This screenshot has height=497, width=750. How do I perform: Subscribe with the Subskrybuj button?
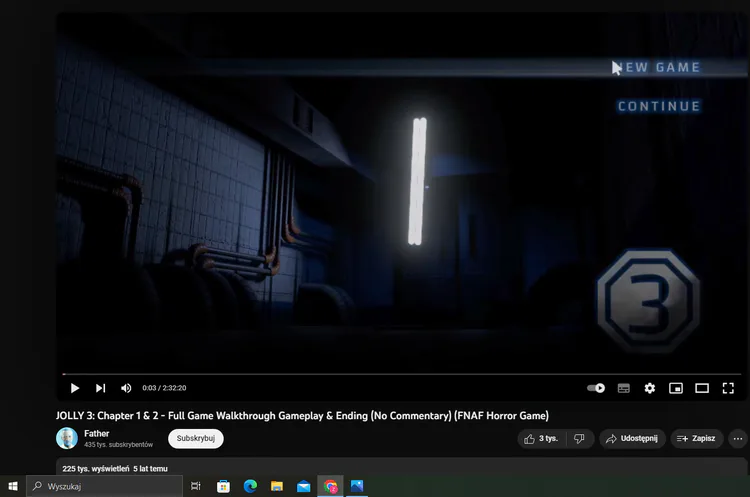(196, 438)
